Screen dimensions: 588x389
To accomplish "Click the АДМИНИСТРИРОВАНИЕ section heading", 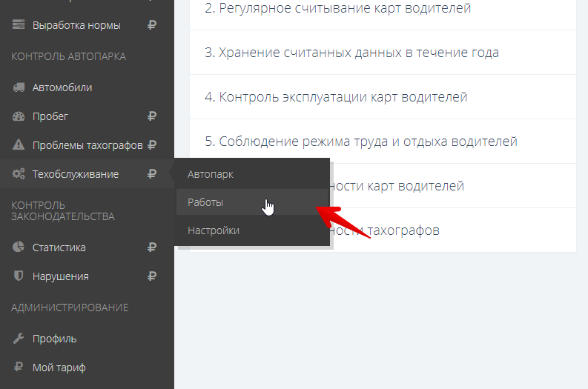I will (x=70, y=307).
